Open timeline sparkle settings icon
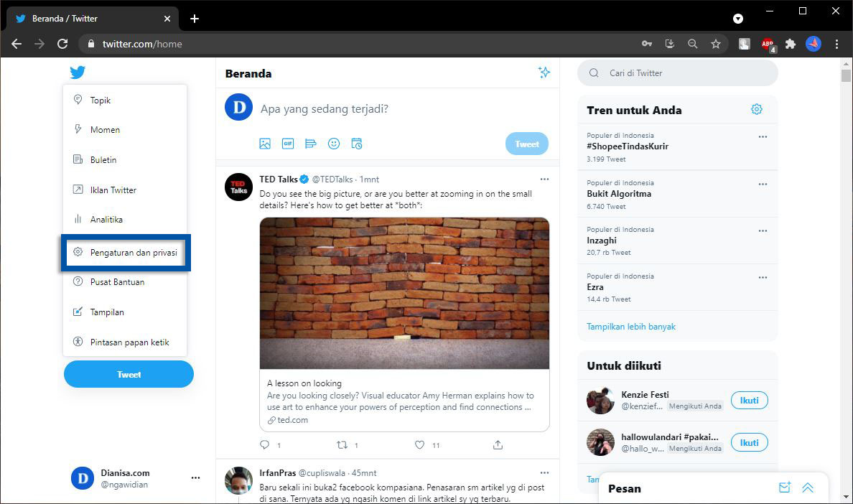 544,73
